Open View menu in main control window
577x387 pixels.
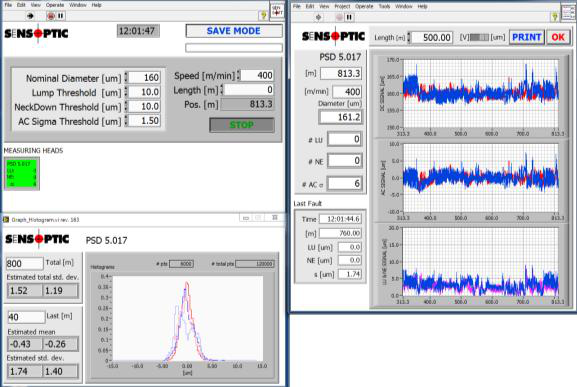35,5
